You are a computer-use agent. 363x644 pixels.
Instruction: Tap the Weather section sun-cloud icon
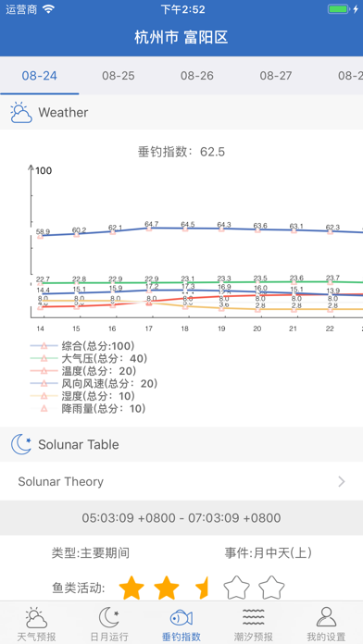[x=21, y=113]
